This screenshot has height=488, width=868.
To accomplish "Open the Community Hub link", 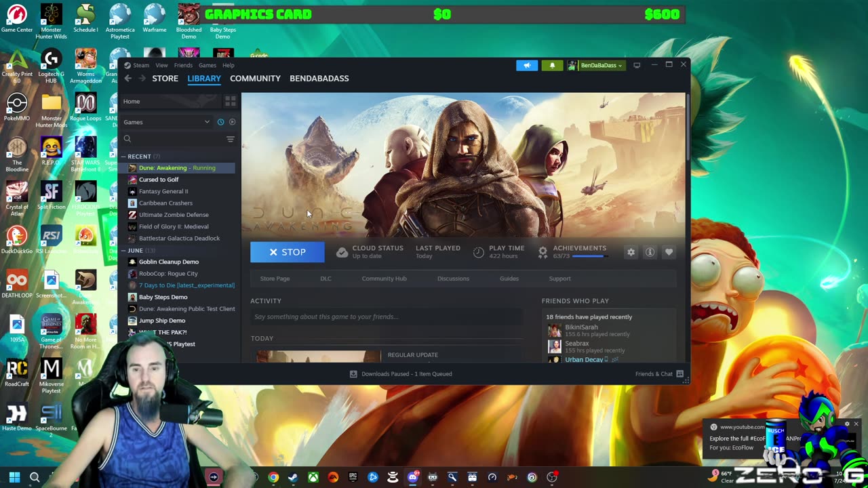I will [x=384, y=279].
